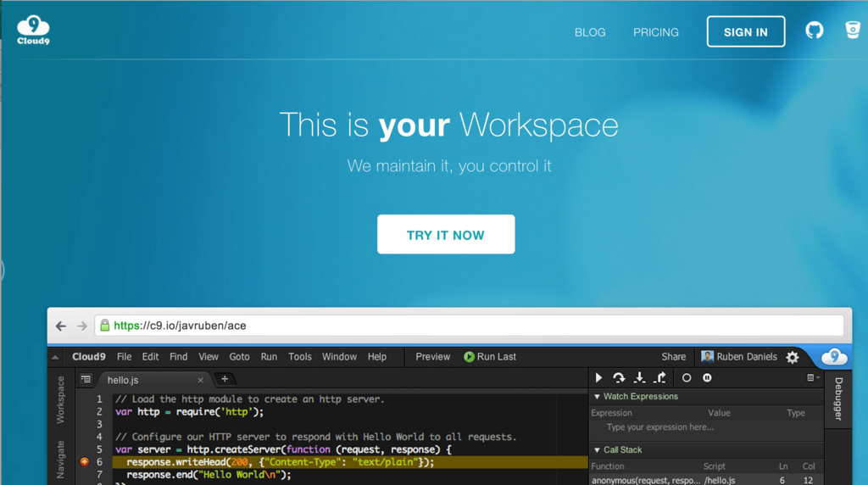The image size is (868, 485).
Task: Click the tab list icon beside hello.js
Action: (86, 379)
